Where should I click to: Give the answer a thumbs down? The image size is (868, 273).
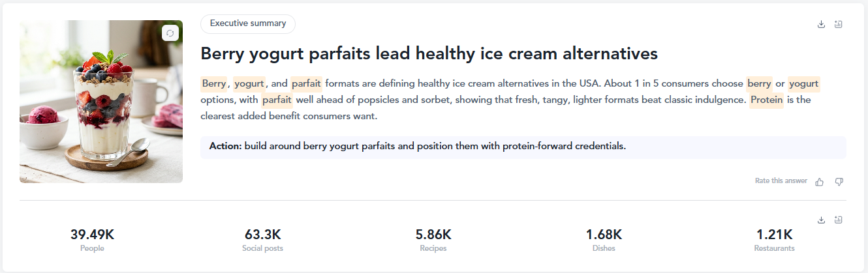point(839,182)
